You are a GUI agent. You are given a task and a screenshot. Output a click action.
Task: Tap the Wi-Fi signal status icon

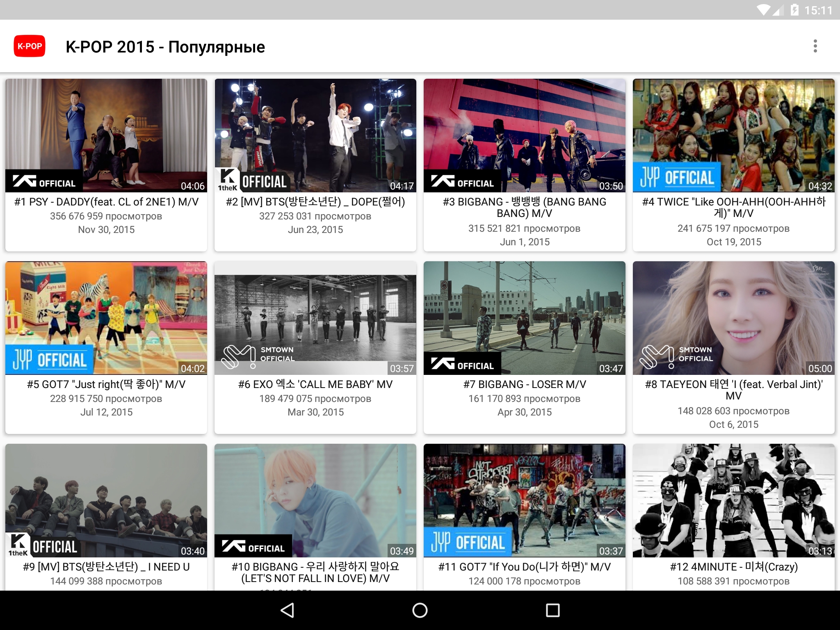point(763,10)
